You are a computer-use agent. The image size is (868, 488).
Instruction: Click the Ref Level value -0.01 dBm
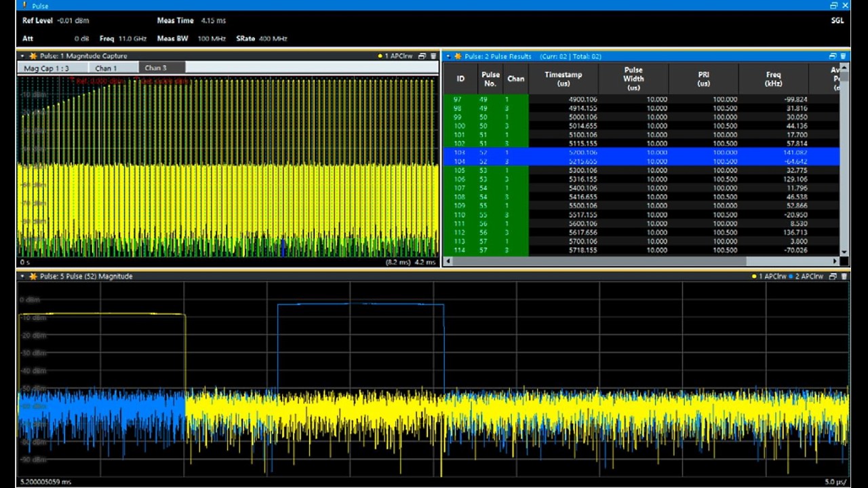click(x=73, y=21)
